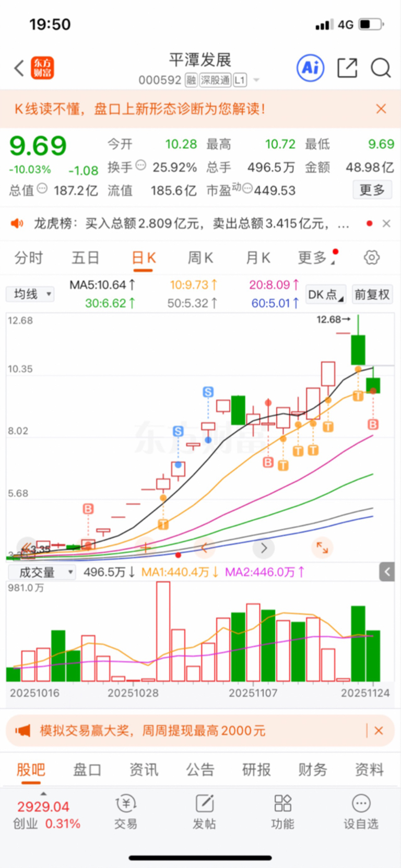Close the K线读不懂 banner

(x=381, y=109)
